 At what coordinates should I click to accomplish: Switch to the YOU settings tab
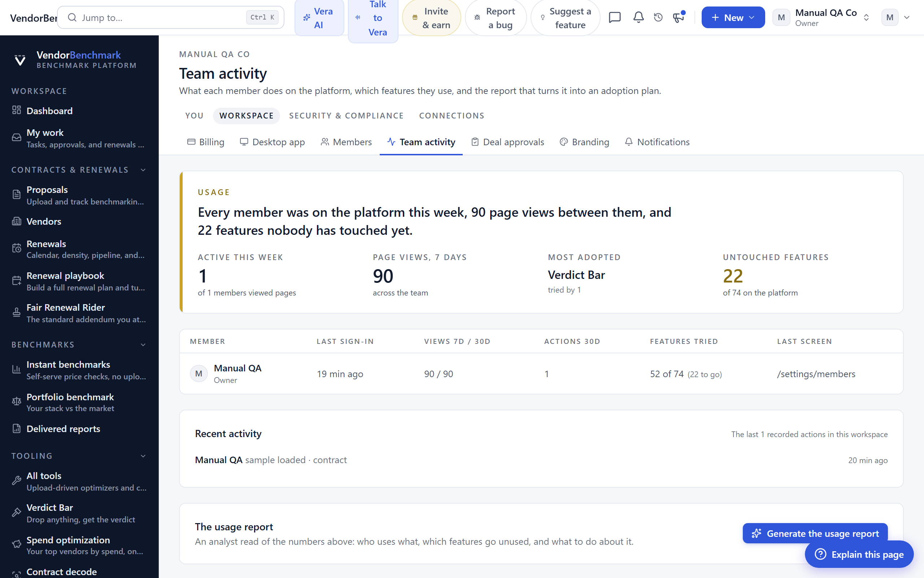coord(194,116)
